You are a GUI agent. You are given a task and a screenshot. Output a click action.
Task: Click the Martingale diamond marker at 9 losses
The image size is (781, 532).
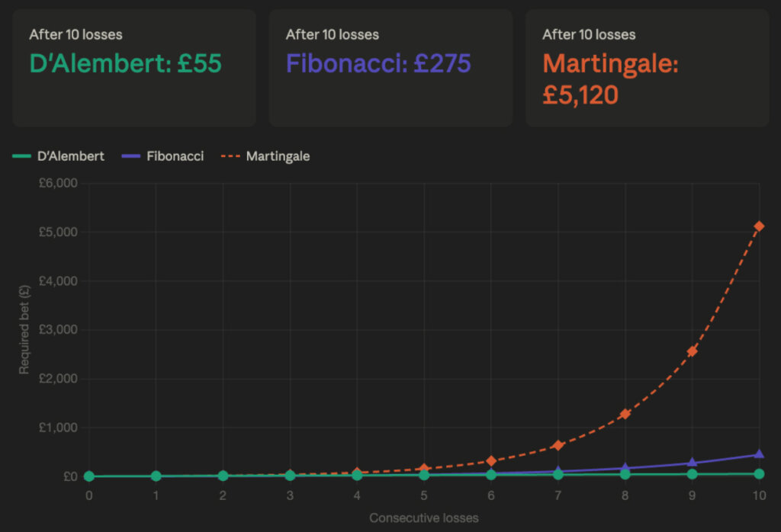coord(692,351)
